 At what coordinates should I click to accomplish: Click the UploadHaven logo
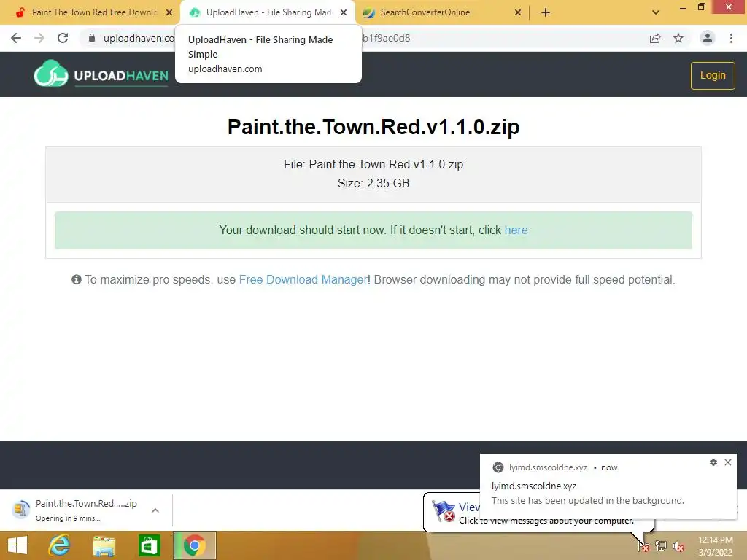(101, 74)
